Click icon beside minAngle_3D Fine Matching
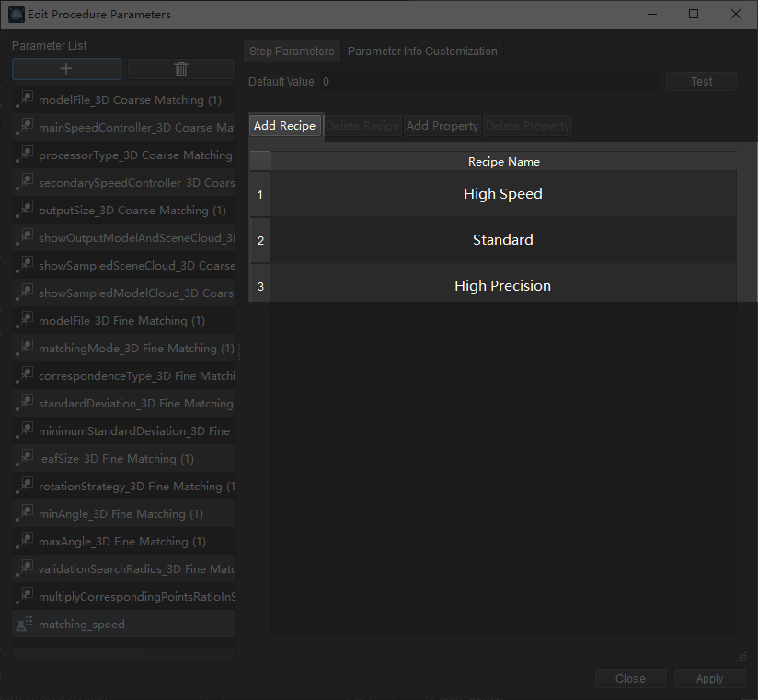Screen dimensions: 758x700 point(25,513)
